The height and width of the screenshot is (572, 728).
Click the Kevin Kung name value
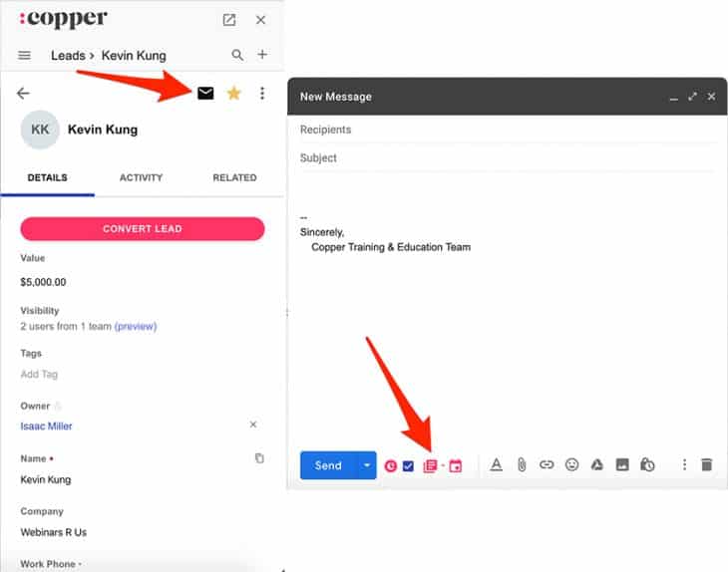click(46, 479)
